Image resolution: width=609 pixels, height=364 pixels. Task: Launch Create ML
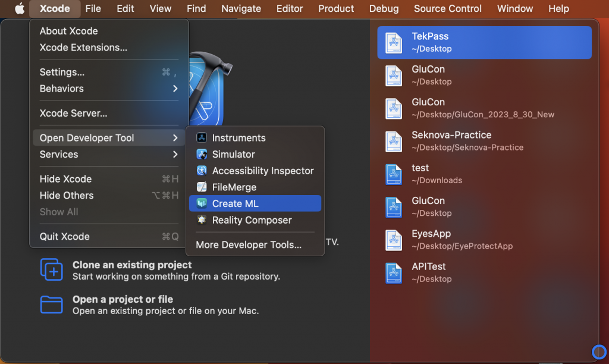[255, 203]
